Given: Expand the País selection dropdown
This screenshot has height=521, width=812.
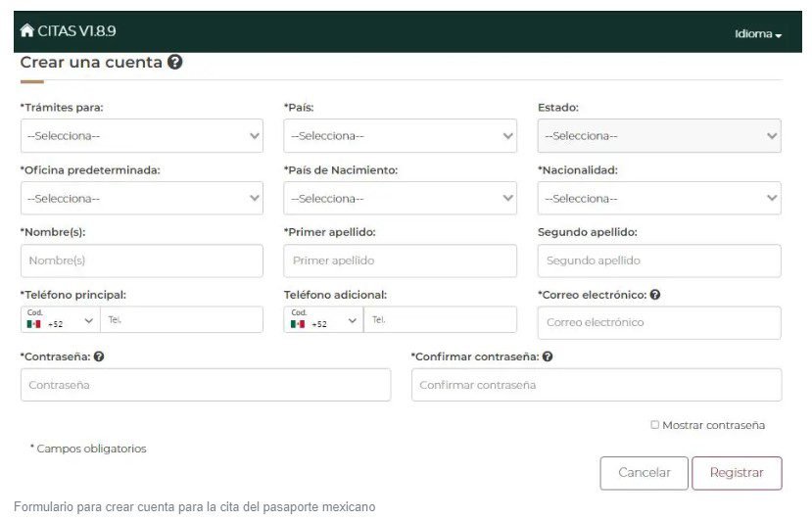Looking at the screenshot, I should point(400,136).
